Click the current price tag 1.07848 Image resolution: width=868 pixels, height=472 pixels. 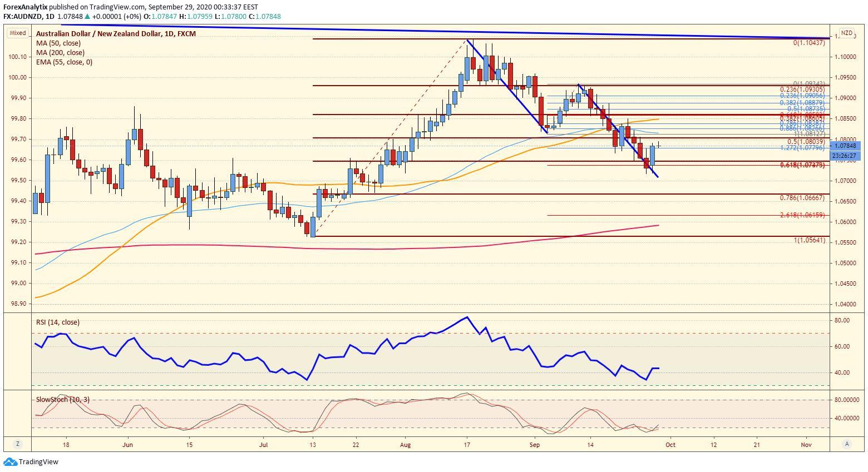pos(845,146)
